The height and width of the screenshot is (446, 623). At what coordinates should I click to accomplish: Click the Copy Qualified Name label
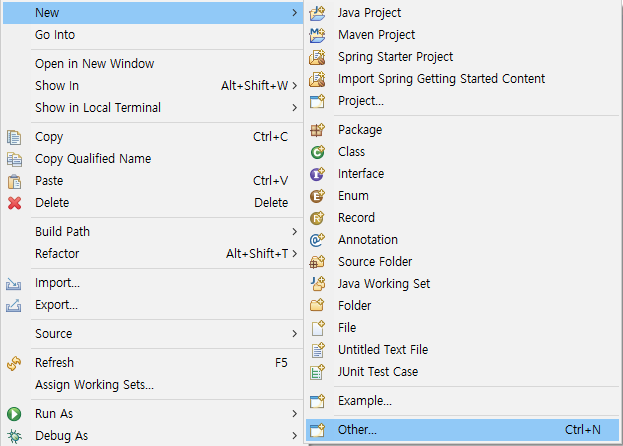tap(93, 159)
